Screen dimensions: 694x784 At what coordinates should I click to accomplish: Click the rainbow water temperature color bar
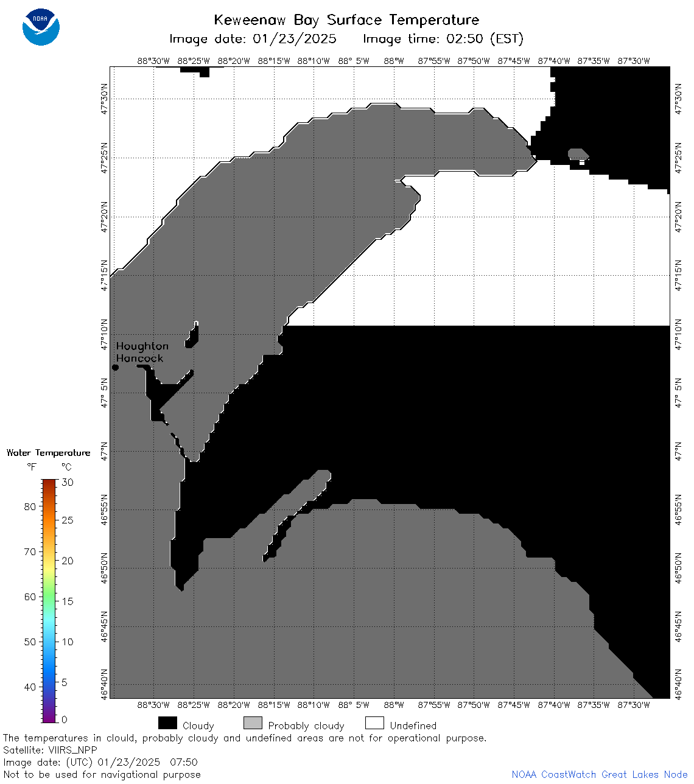[49, 601]
